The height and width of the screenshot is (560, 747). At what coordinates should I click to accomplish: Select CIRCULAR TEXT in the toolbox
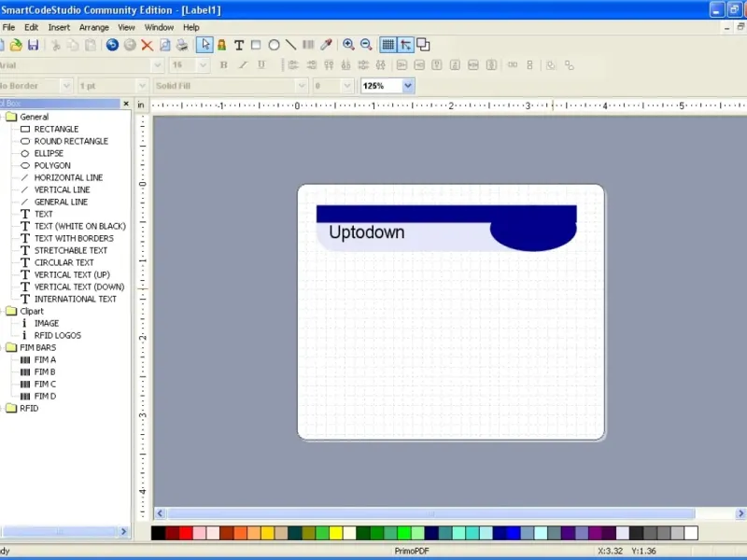pos(63,262)
